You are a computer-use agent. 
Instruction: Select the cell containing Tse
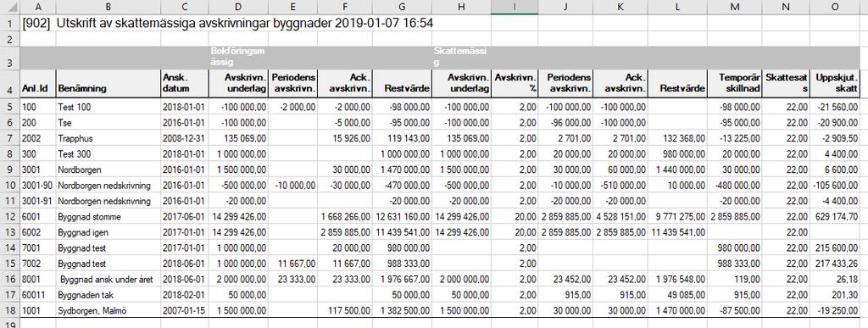tap(108, 122)
